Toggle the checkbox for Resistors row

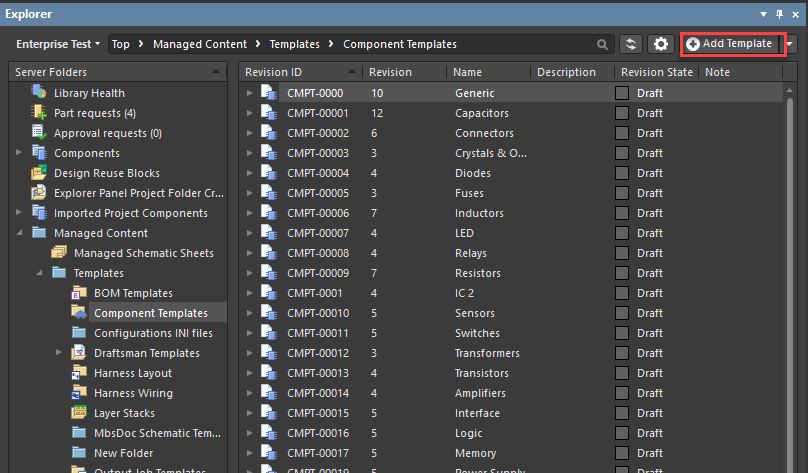point(622,273)
